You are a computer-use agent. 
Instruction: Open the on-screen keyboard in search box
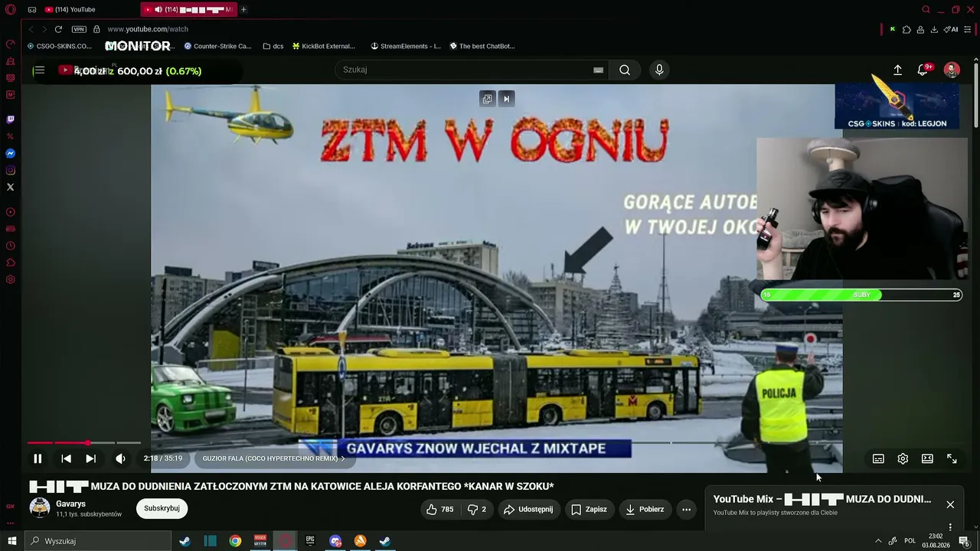[x=598, y=70]
